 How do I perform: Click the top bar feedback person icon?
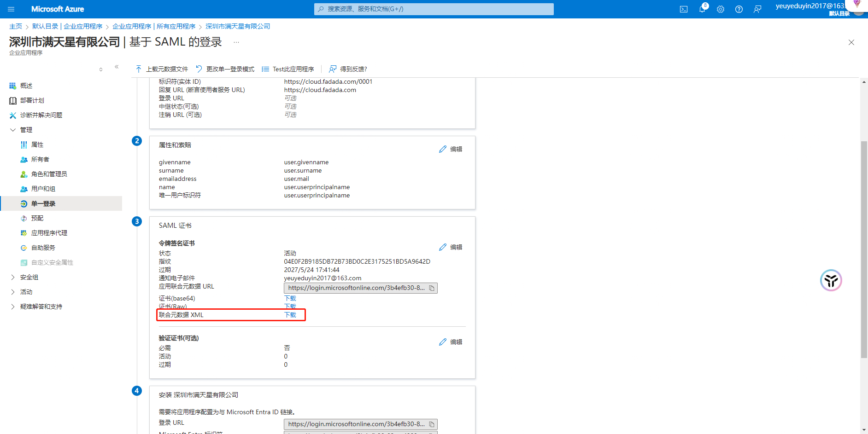click(757, 9)
